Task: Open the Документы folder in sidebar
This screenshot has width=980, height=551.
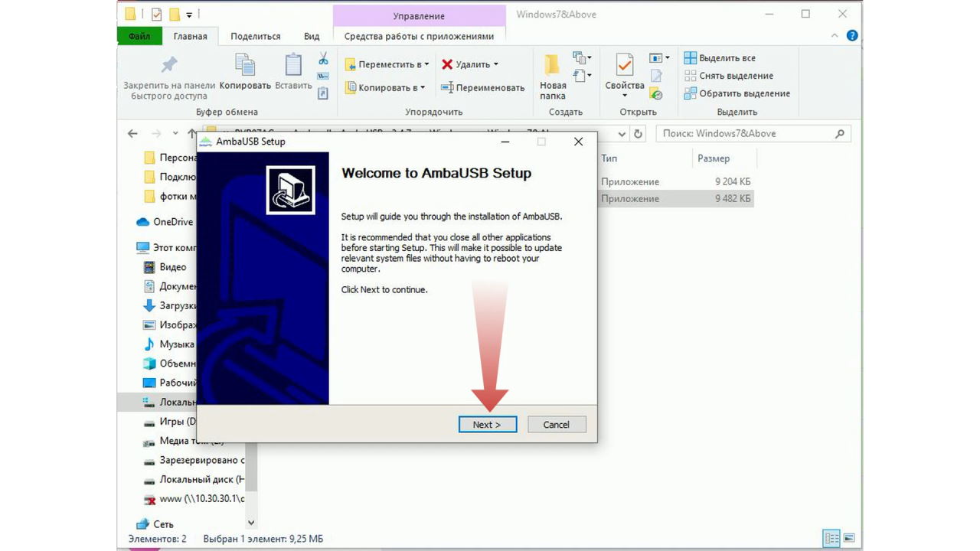Action: pyautogui.click(x=169, y=286)
